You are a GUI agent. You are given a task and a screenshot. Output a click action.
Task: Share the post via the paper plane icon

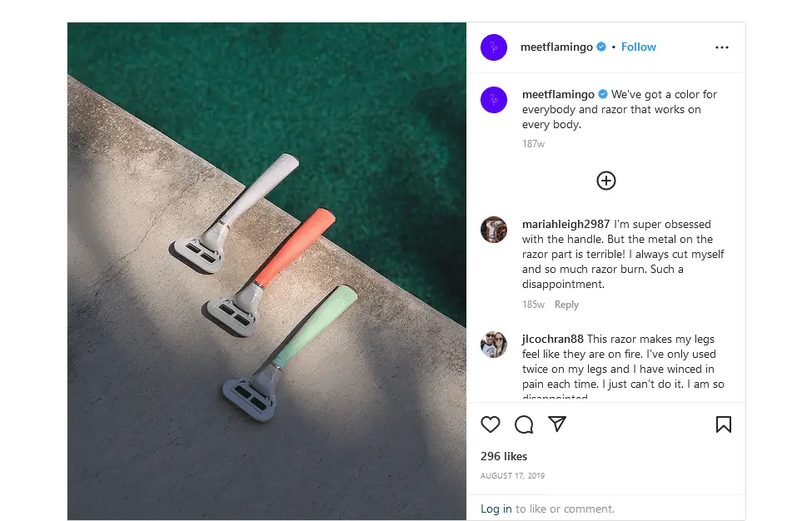coord(556,424)
